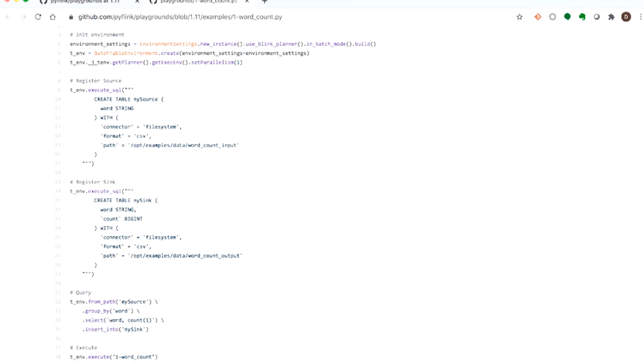
Task: Select line number 20 in gutter
Action: 58,191
